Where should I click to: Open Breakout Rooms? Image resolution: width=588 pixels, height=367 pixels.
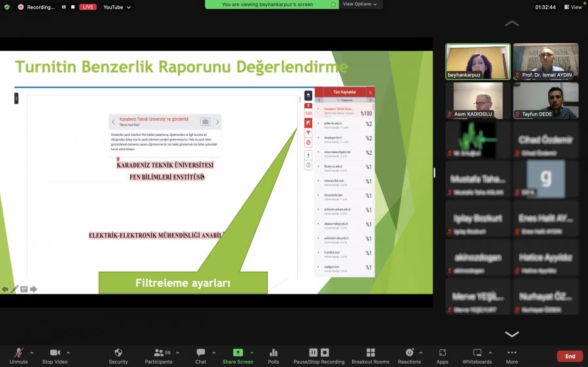tap(370, 356)
